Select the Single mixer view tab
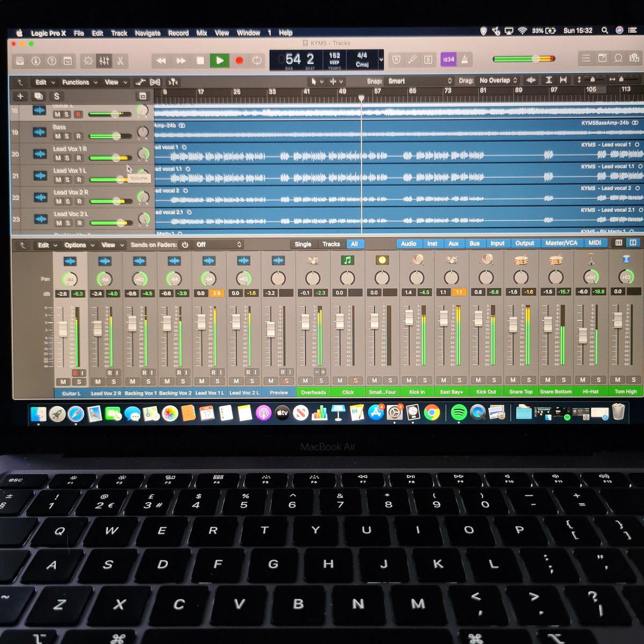Screen dimensions: 644x644 [x=303, y=244]
